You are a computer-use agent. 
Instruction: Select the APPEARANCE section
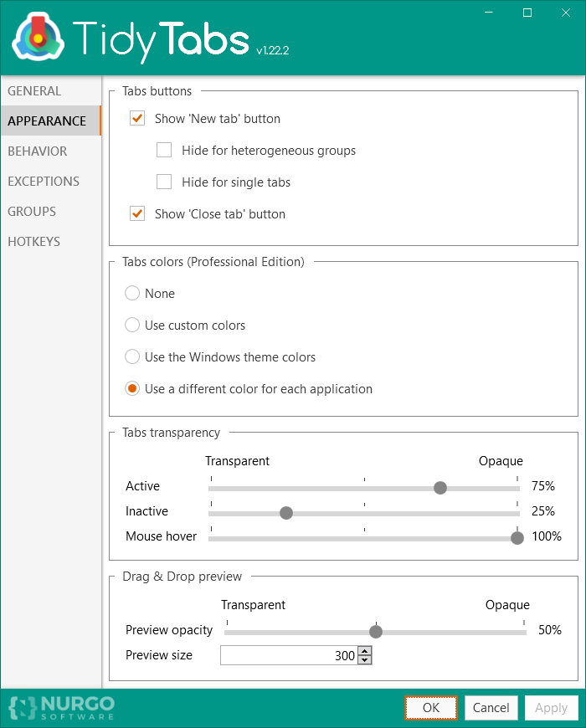[x=50, y=120]
